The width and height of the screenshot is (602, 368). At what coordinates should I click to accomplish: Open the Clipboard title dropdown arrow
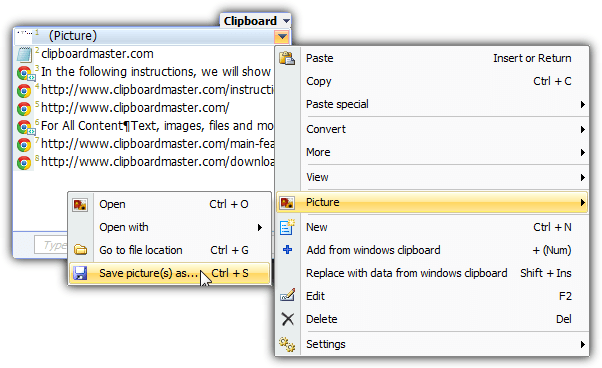(x=286, y=21)
